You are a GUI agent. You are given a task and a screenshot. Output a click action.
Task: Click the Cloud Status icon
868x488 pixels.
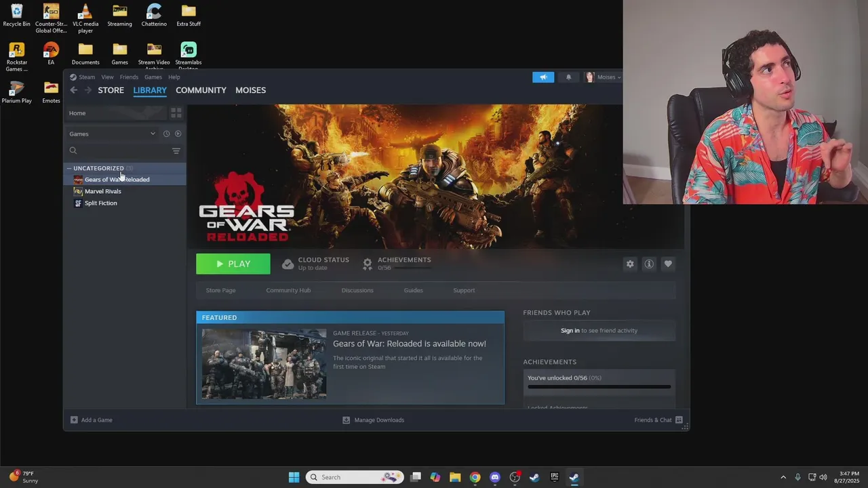point(288,264)
